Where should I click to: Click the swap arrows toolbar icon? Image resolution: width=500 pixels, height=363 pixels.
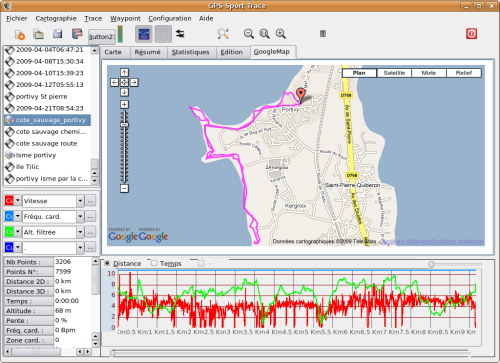180,34
